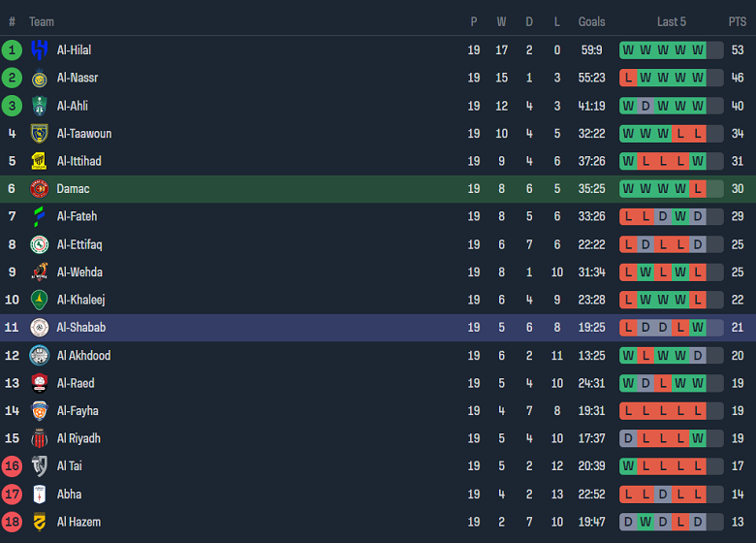Sort table by PTS column header
The height and width of the screenshot is (543, 756).
738,21
